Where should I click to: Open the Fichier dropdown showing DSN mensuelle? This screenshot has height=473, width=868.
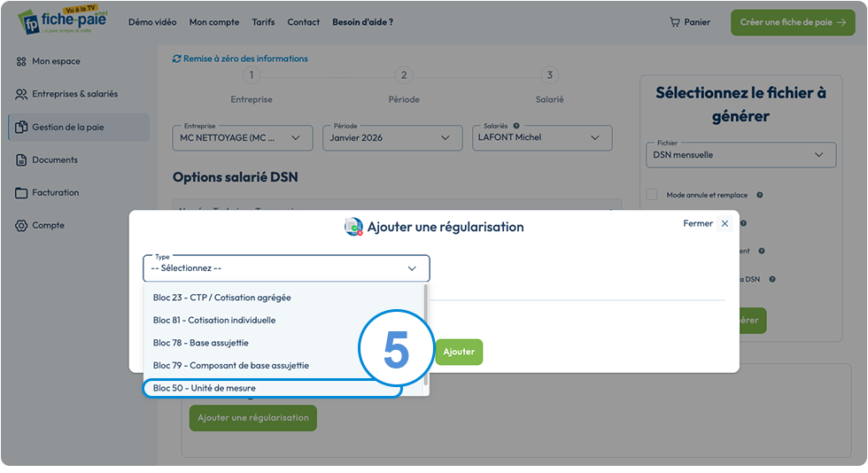tap(740, 155)
